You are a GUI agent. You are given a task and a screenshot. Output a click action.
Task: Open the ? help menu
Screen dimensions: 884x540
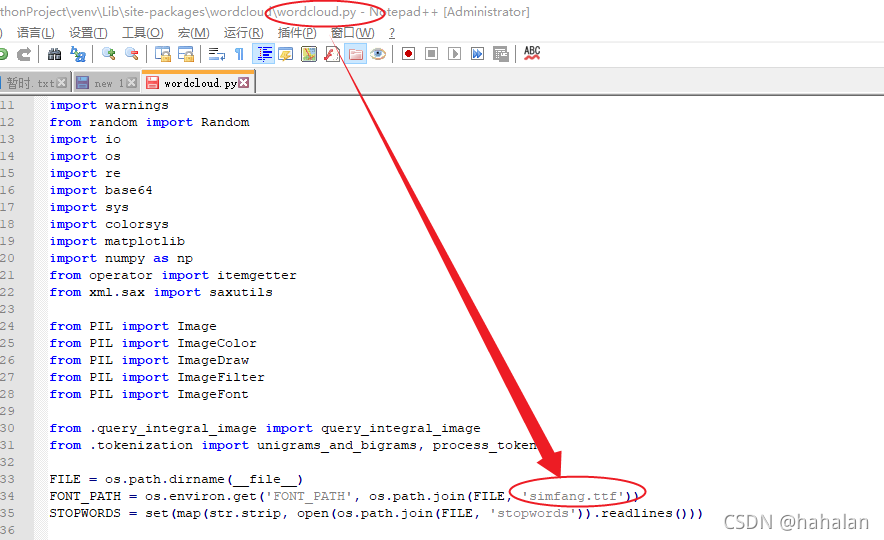click(392, 33)
